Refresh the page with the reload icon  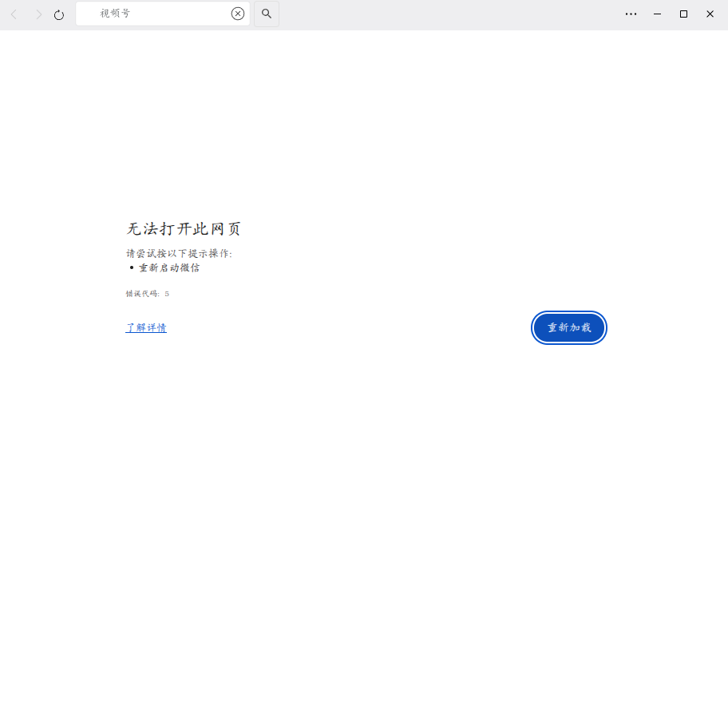point(59,15)
